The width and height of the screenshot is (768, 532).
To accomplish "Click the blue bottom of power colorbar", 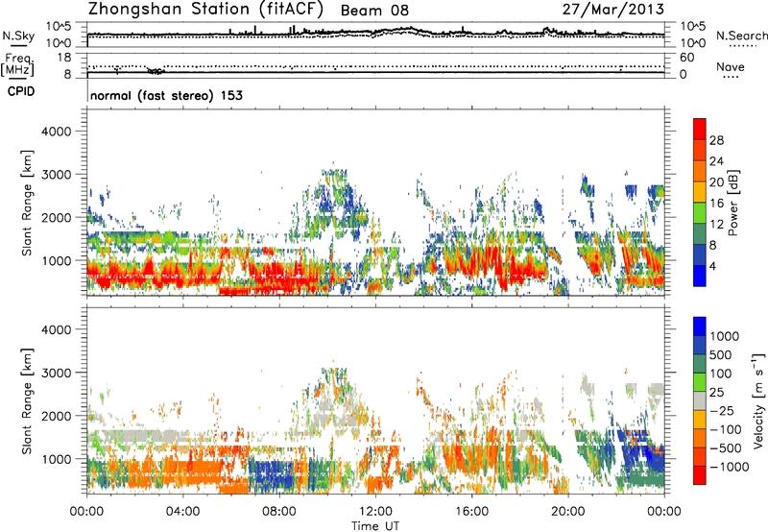I will [700, 276].
